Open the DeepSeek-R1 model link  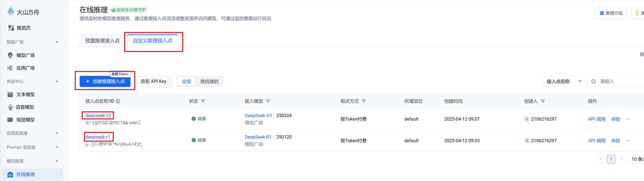coord(258,137)
